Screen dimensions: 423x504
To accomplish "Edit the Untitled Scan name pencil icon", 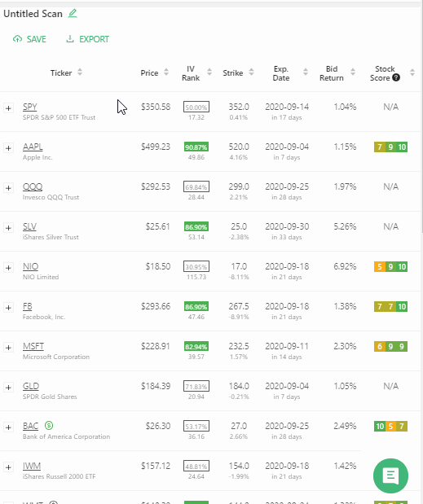I will click(x=73, y=14).
